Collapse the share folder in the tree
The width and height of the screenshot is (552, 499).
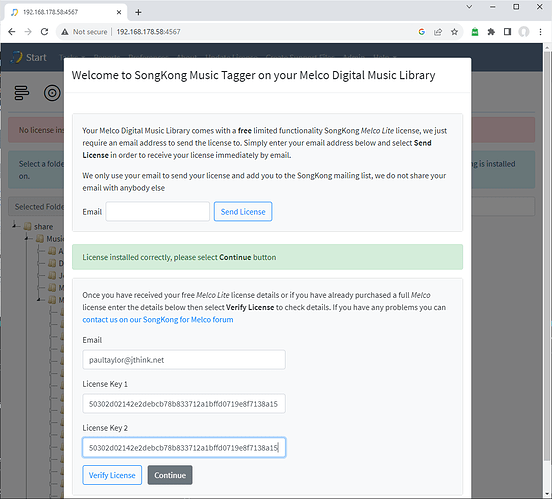15,225
